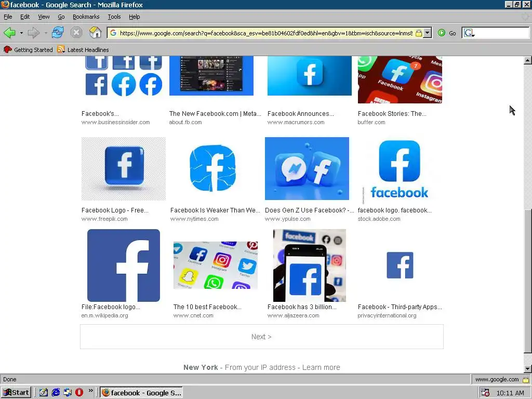Launch Opera from the quick launch bar
Viewport: 532px width, 399px height.
(79, 393)
